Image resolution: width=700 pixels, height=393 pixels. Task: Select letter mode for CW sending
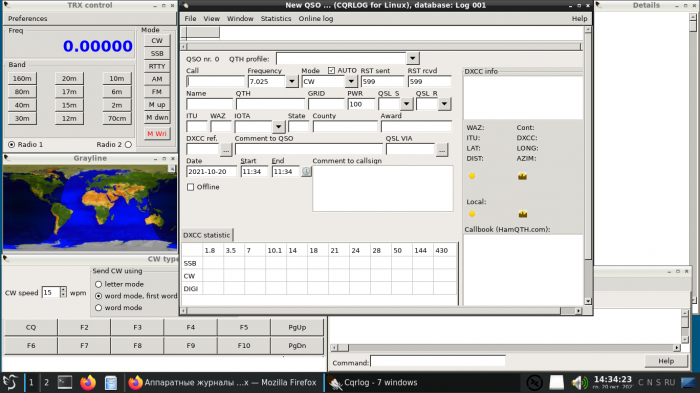tap(99, 284)
